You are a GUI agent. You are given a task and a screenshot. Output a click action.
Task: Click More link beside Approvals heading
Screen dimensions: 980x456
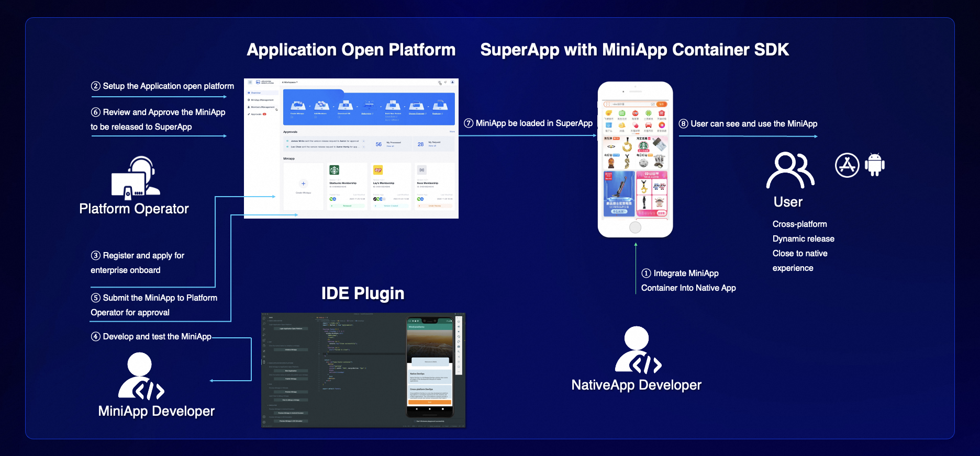click(452, 131)
